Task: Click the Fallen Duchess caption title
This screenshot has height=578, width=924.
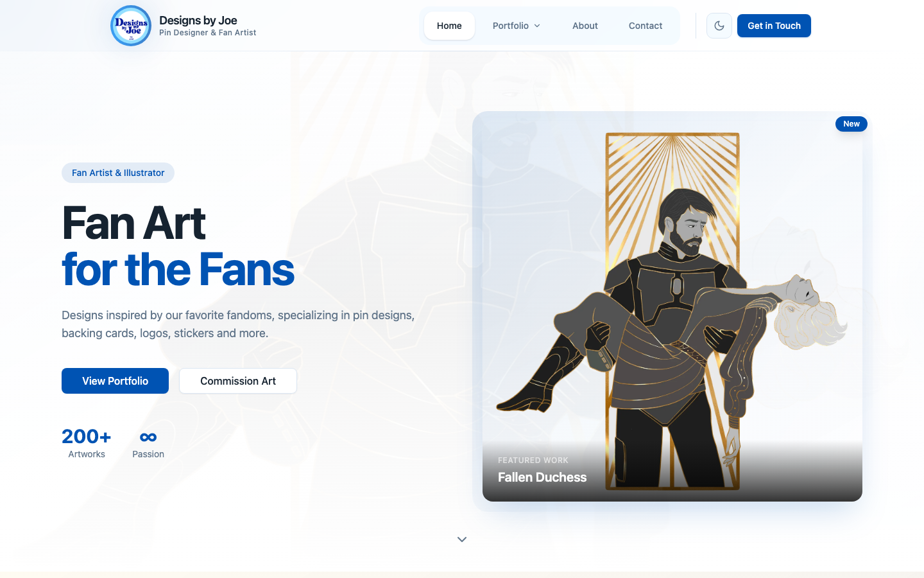Action: tap(542, 477)
